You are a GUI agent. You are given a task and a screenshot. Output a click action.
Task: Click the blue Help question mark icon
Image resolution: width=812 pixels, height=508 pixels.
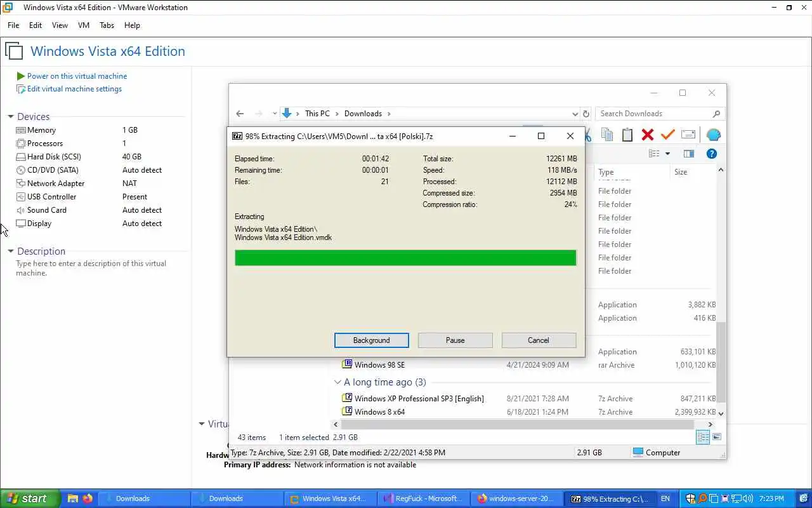712,154
